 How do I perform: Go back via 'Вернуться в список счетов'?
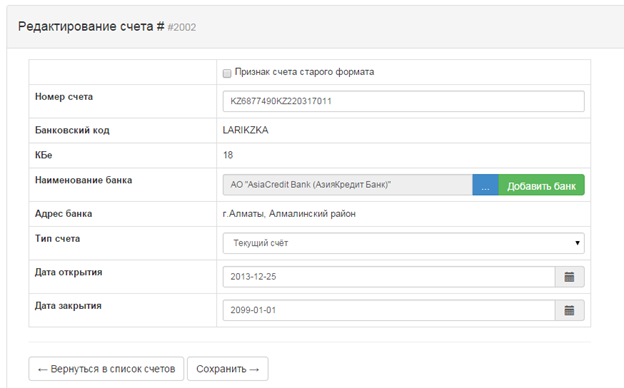(106, 369)
